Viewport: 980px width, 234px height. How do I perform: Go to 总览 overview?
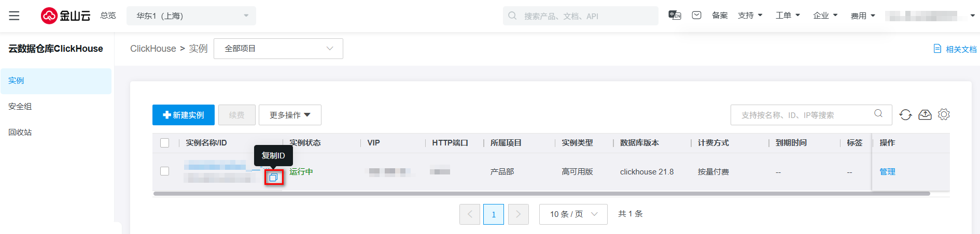click(x=108, y=16)
